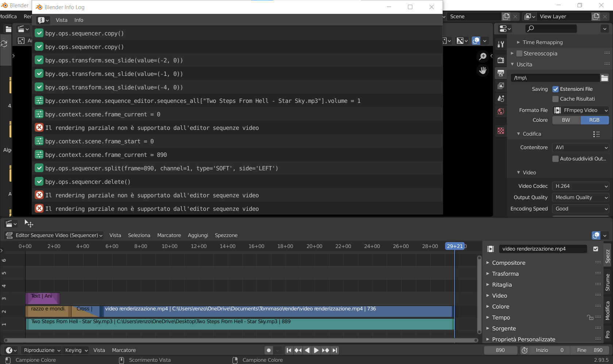Toggle mute checkbox for video renderizzazione.mp4 strip
Screen dimensions: 613x364
tap(595, 249)
